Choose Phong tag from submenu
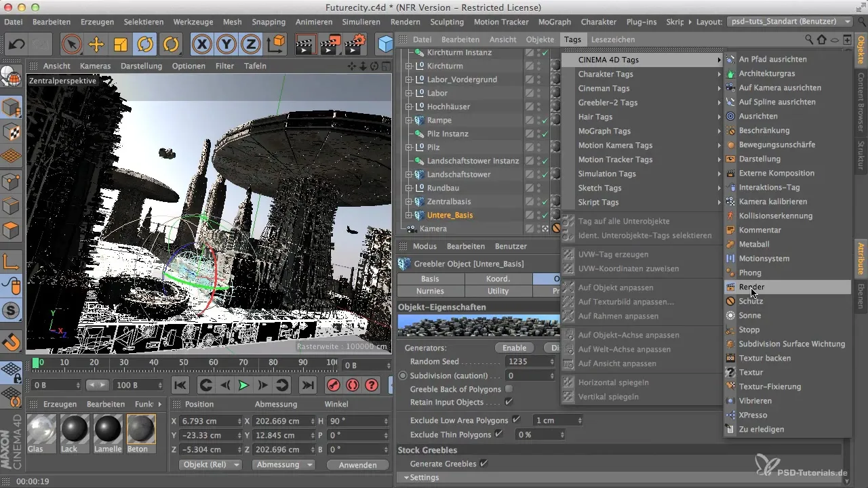This screenshot has width=868, height=488. click(787, 272)
